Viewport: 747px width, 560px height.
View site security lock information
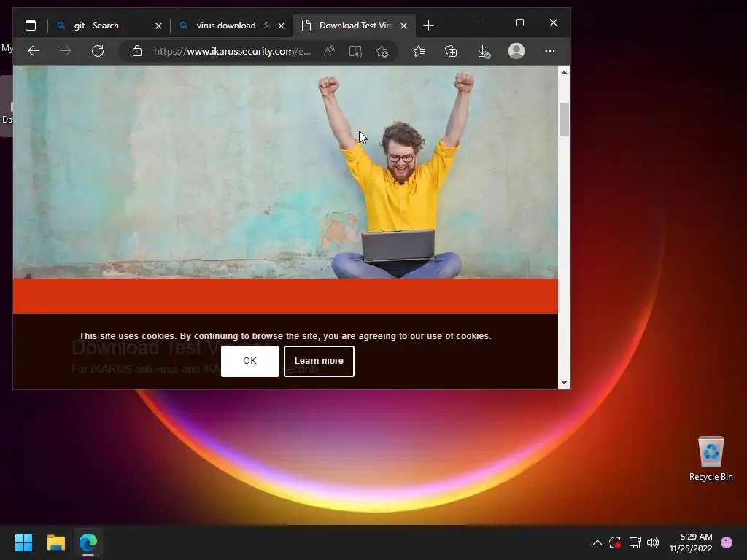pos(137,51)
